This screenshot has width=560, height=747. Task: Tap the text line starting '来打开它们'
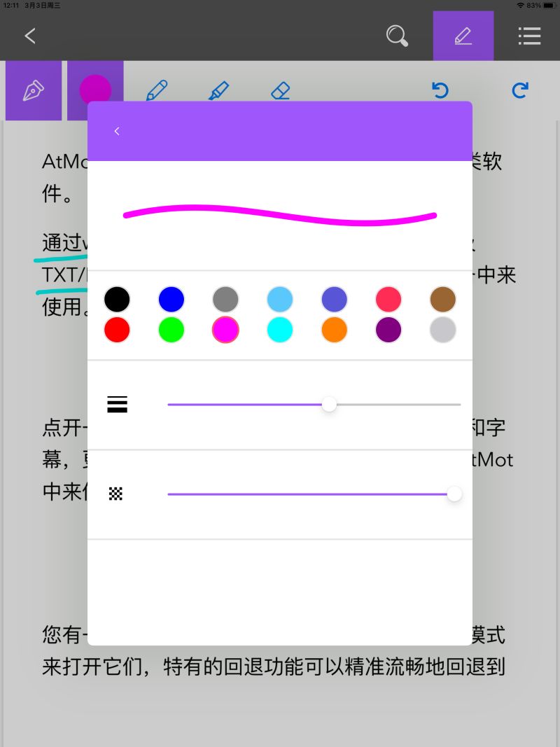(273, 666)
